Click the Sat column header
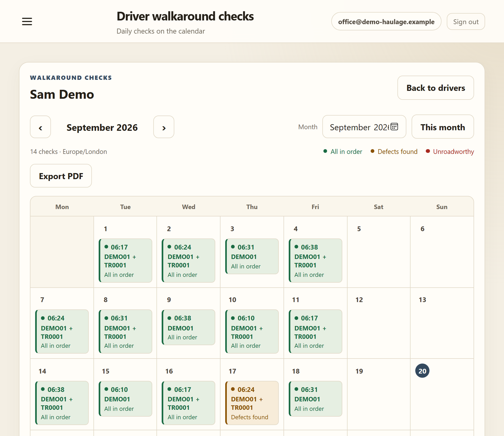 click(379, 207)
